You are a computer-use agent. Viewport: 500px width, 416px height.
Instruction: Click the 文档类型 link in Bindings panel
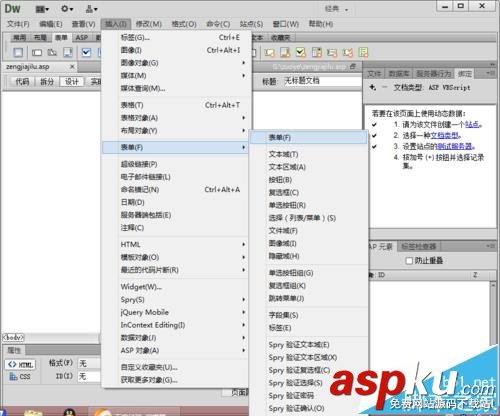pos(445,135)
